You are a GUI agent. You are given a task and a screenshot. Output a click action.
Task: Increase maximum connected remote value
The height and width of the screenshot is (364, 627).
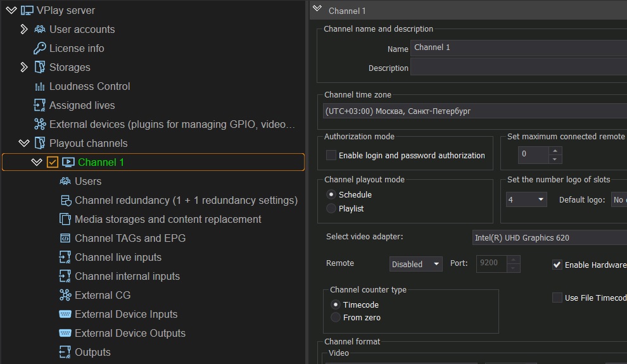[x=555, y=151]
